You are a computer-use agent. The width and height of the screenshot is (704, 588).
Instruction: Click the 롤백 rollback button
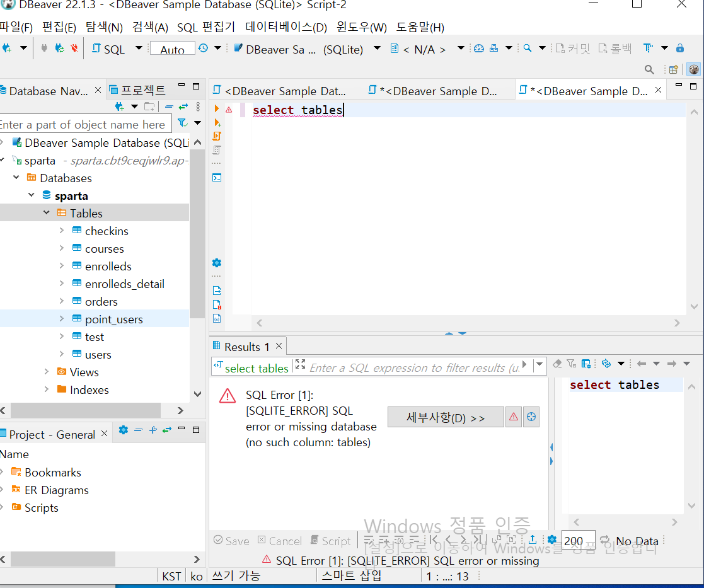tap(615, 49)
